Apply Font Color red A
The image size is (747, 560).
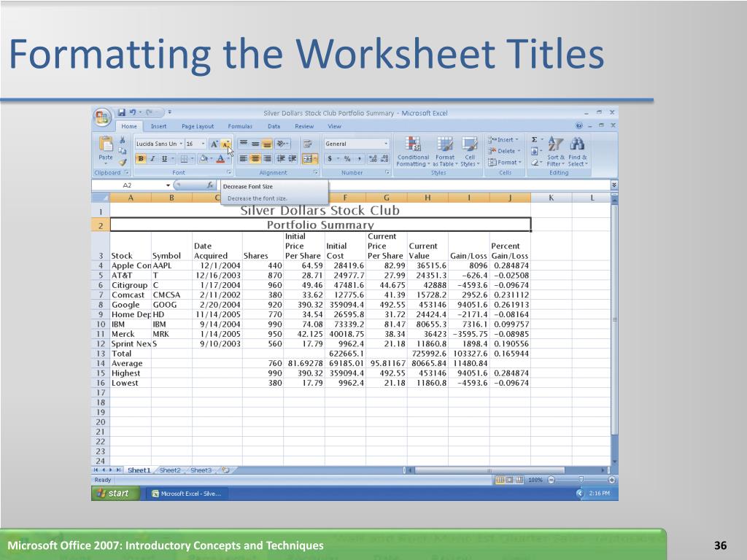coord(220,158)
